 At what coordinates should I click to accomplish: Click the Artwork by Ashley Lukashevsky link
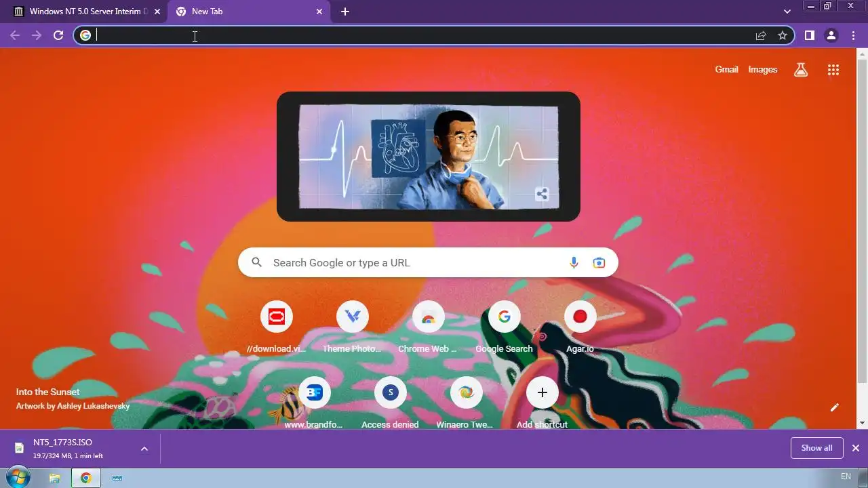point(73,406)
